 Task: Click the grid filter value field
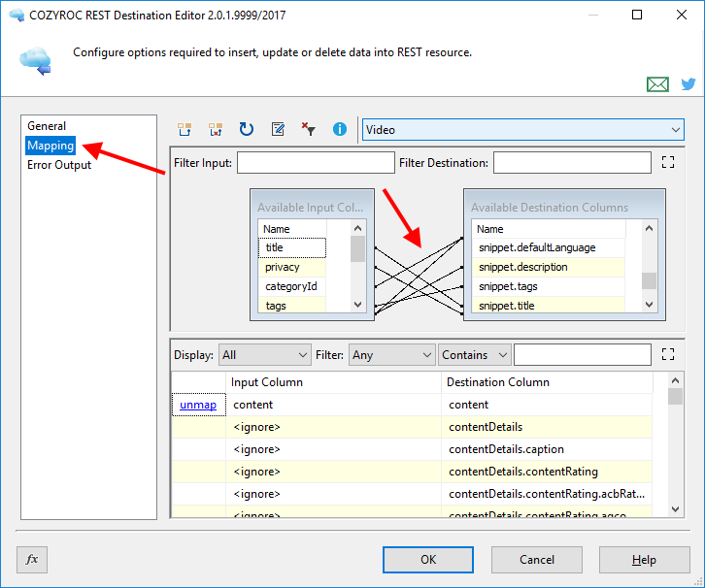point(583,355)
